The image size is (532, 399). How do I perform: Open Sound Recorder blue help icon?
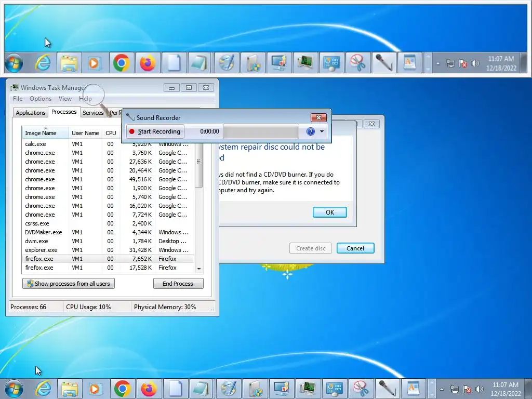point(311,131)
